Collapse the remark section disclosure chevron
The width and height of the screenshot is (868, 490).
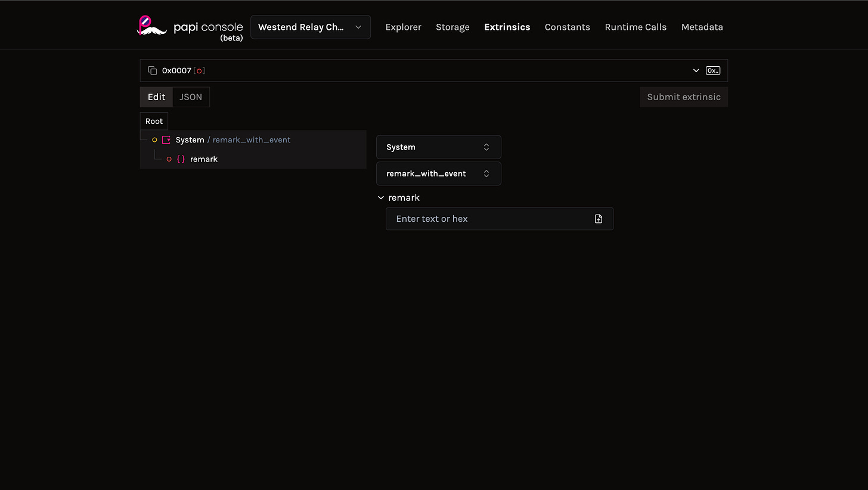(x=381, y=197)
